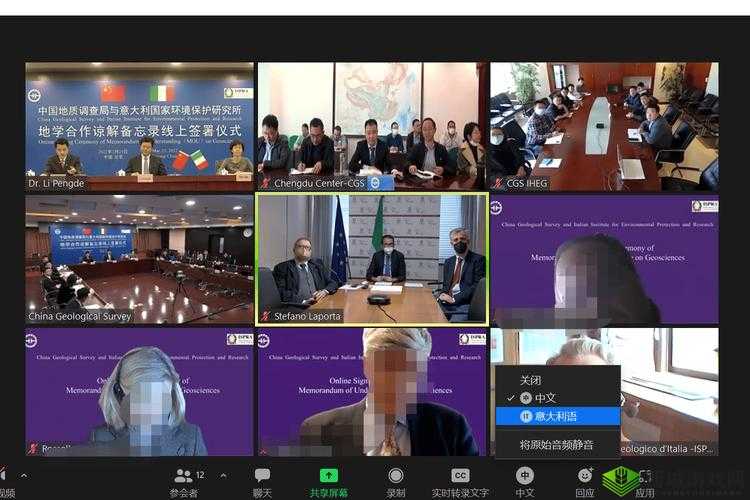Enable 实时转录文字 live transcript CC
750x500 pixels.
[x=460, y=482]
